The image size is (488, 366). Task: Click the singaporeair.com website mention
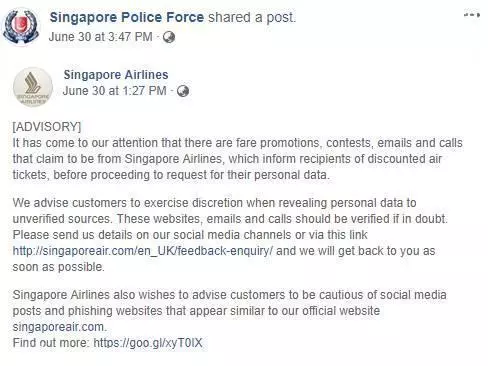[x=60, y=327]
